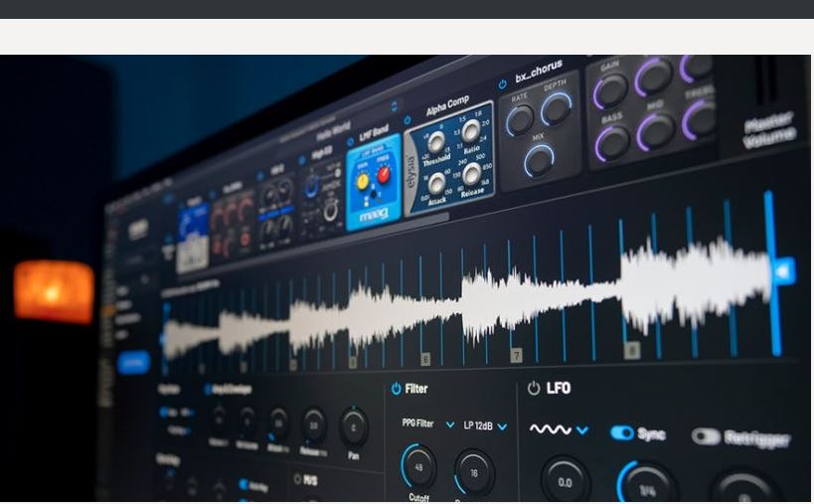
Task: Open the PPG Filter type dropdown
Action: click(x=427, y=424)
